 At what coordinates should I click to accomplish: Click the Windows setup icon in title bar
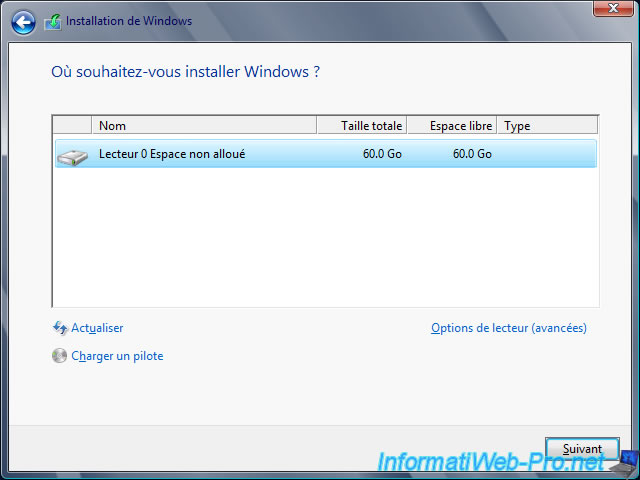tap(53, 22)
